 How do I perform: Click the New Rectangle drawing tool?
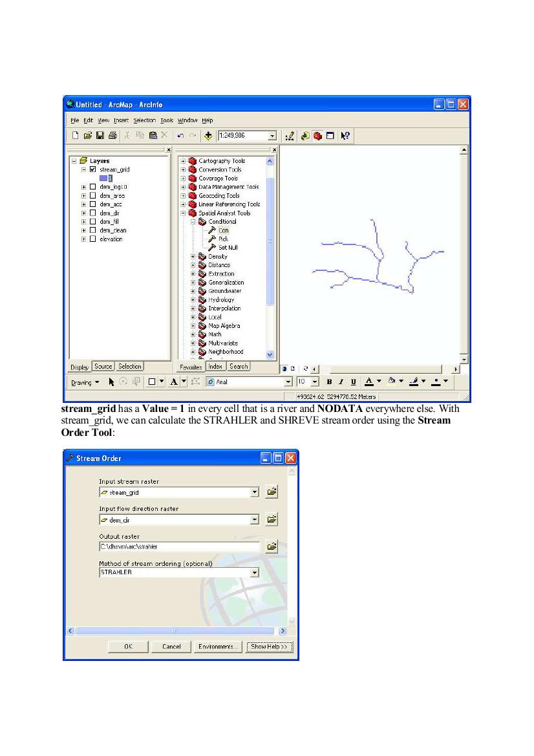tap(152, 382)
